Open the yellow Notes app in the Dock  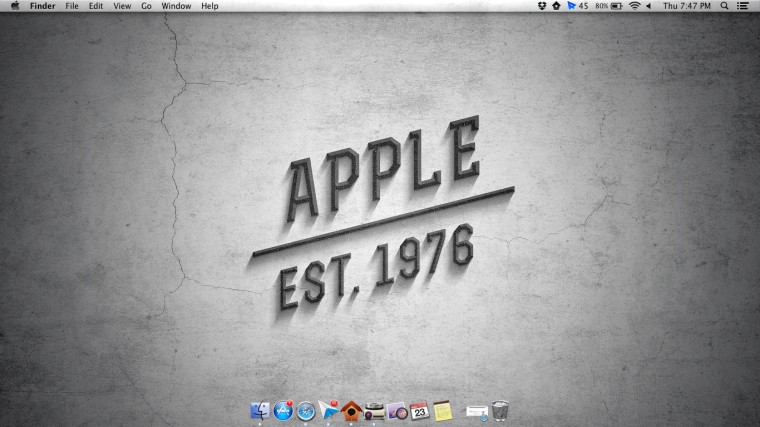click(443, 411)
